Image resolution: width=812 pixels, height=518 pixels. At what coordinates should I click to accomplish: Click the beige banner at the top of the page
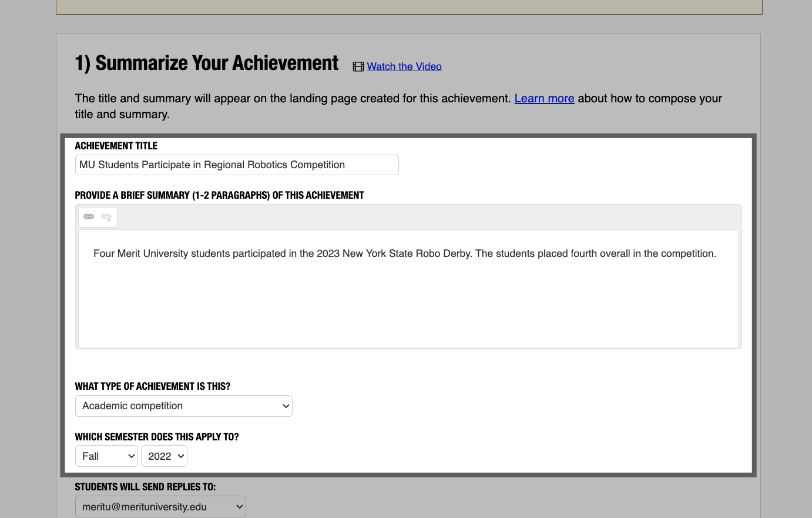point(408,6)
